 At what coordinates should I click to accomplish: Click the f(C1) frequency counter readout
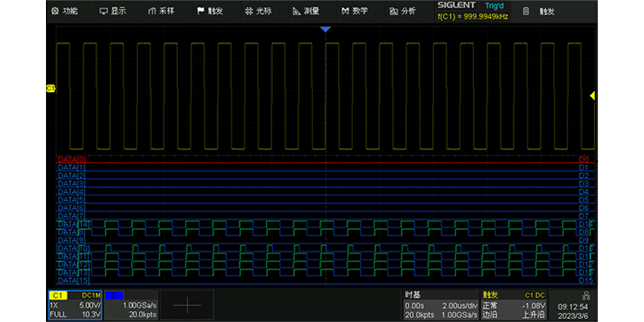tap(472, 17)
